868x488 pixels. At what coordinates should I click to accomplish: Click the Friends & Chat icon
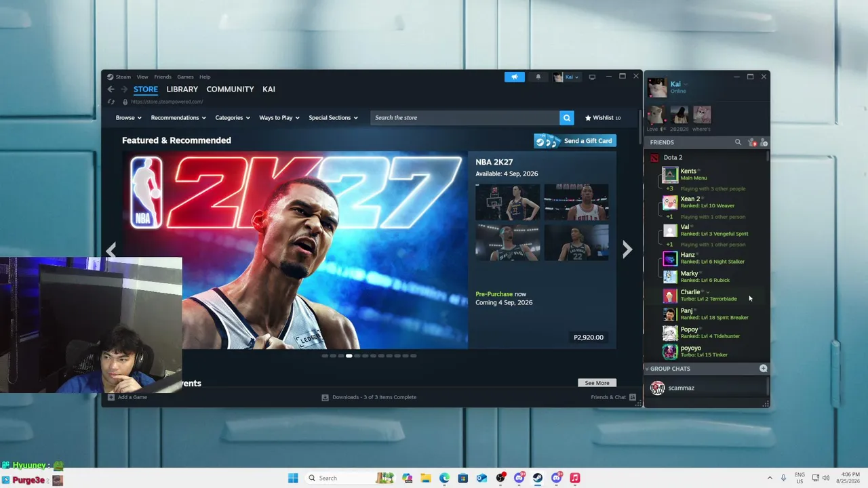[633, 397]
